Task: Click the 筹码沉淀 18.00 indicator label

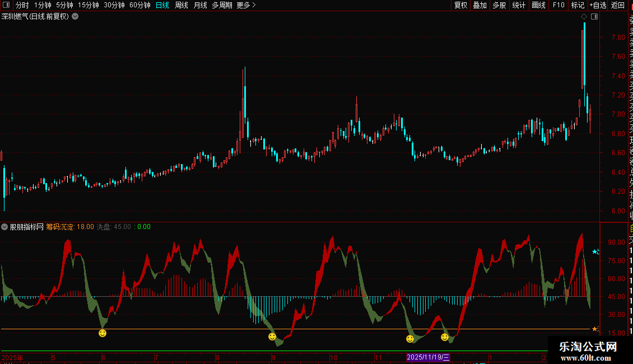Action: [69, 227]
